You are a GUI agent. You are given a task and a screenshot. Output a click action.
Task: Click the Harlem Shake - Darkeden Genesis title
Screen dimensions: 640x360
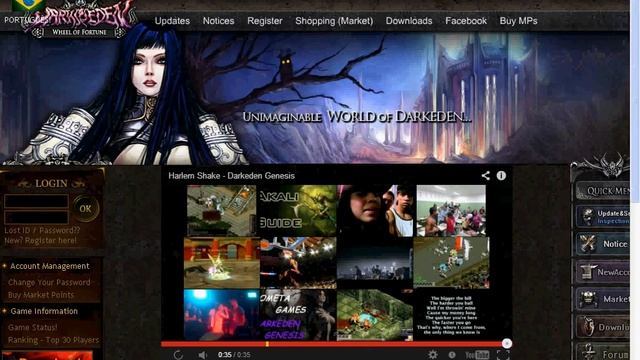[x=231, y=176]
